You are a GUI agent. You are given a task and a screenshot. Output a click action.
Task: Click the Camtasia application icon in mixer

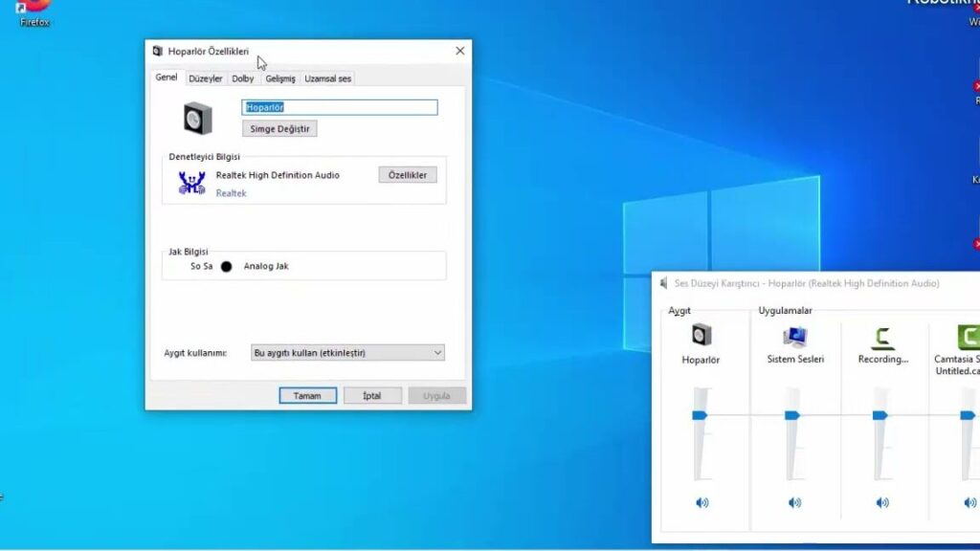coord(969,337)
